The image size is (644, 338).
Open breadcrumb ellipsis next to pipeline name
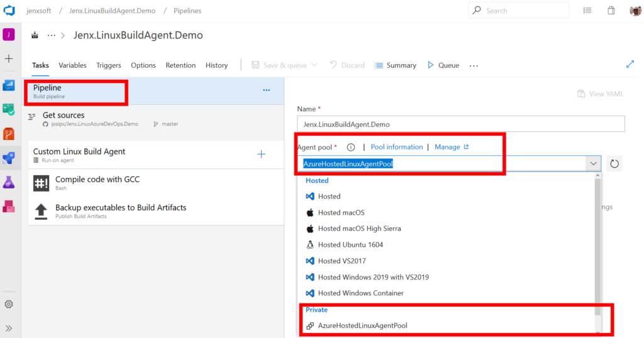pos(52,36)
